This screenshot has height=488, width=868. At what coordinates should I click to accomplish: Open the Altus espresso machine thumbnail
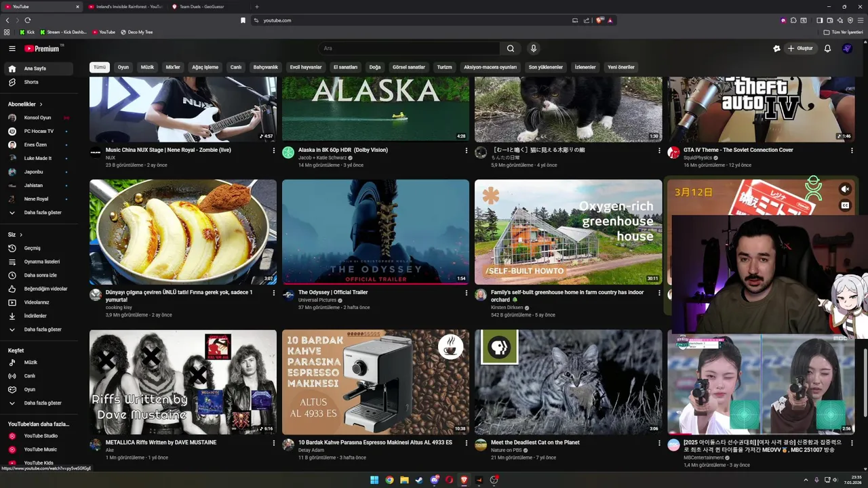pyautogui.click(x=376, y=382)
